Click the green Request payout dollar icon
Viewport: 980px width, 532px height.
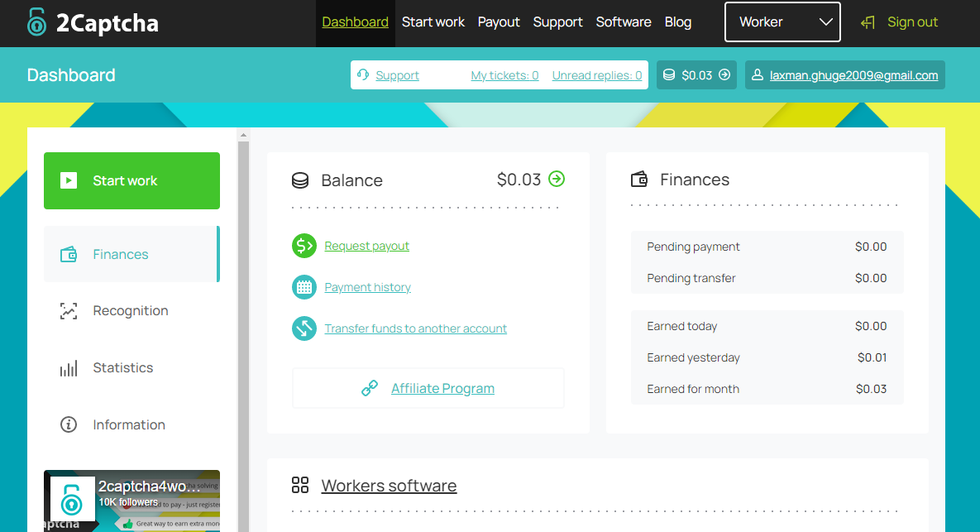point(304,246)
